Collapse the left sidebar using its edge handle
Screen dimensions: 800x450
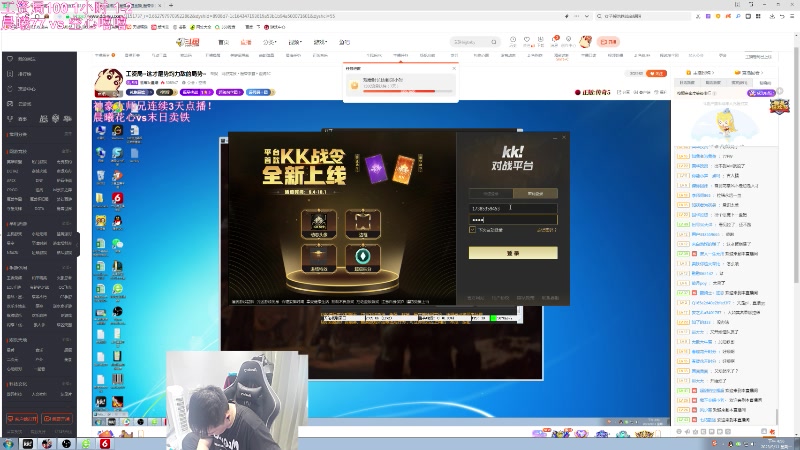pos(78,244)
